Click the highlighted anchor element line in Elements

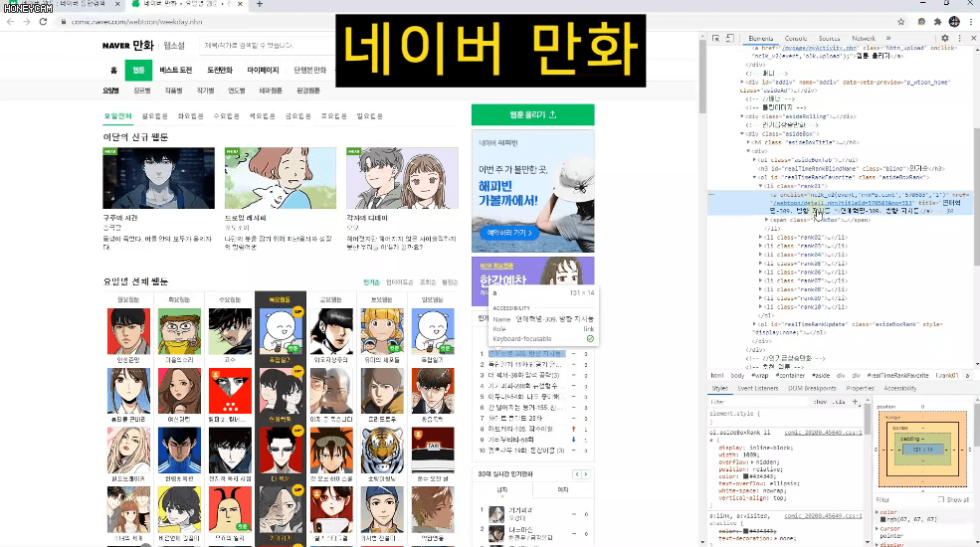click(841, 203)
